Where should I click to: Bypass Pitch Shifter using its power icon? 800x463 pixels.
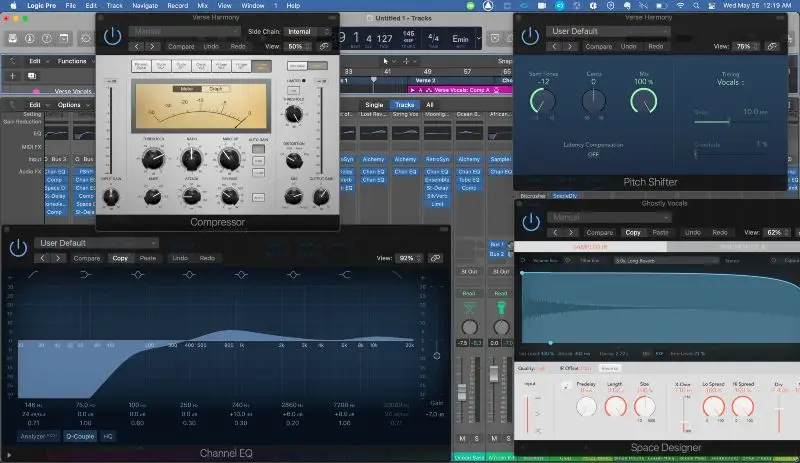(529, 37)
